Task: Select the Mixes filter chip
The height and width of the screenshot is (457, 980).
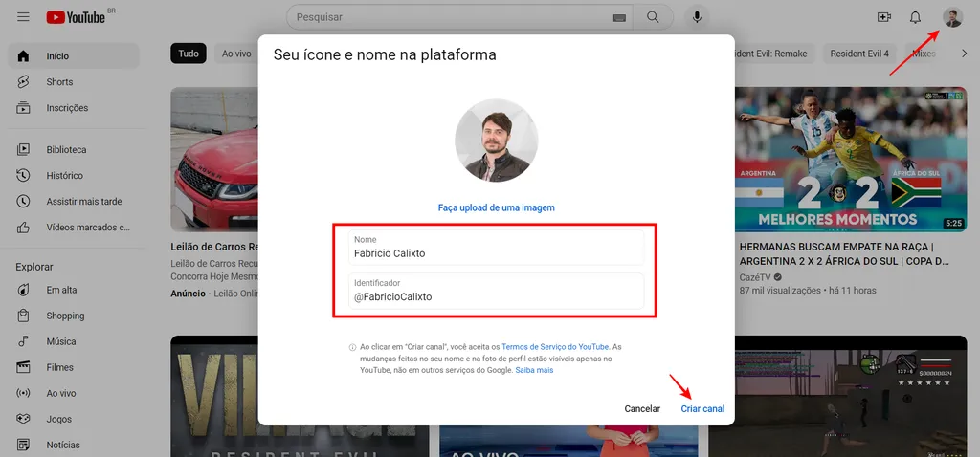Action: coord(924,54)
